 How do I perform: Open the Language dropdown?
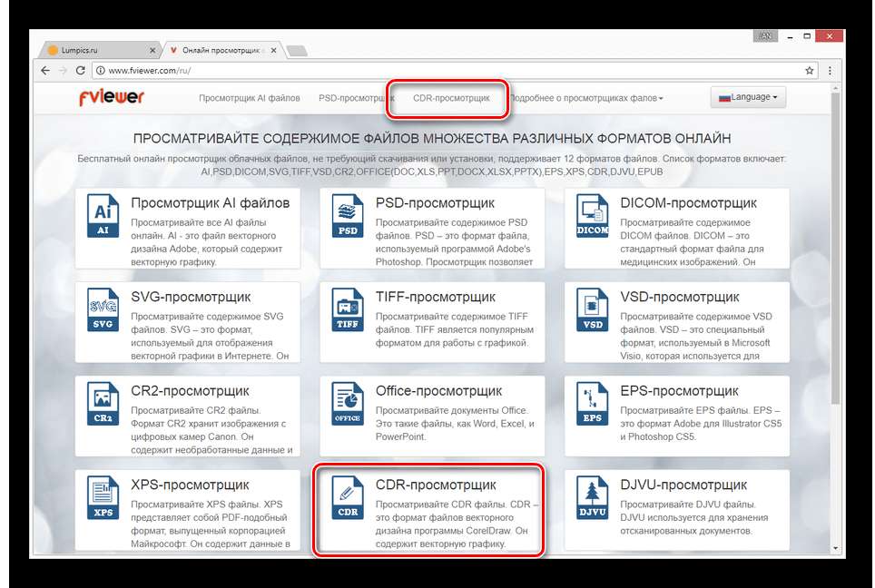pyautogui.click(x=748, y=97)
